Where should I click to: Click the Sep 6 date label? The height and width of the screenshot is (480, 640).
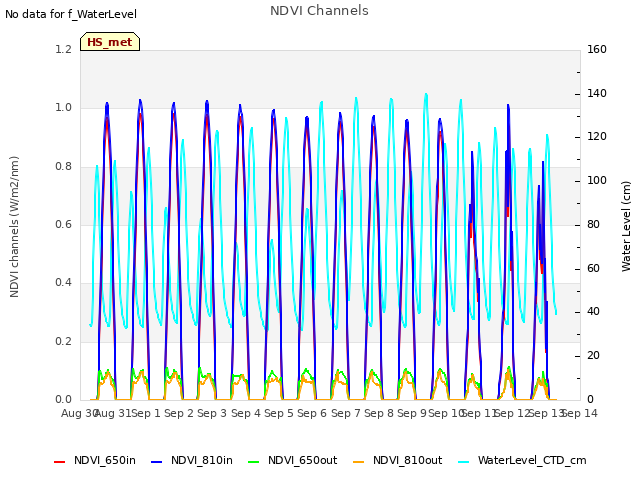click(x=312, y=413)
